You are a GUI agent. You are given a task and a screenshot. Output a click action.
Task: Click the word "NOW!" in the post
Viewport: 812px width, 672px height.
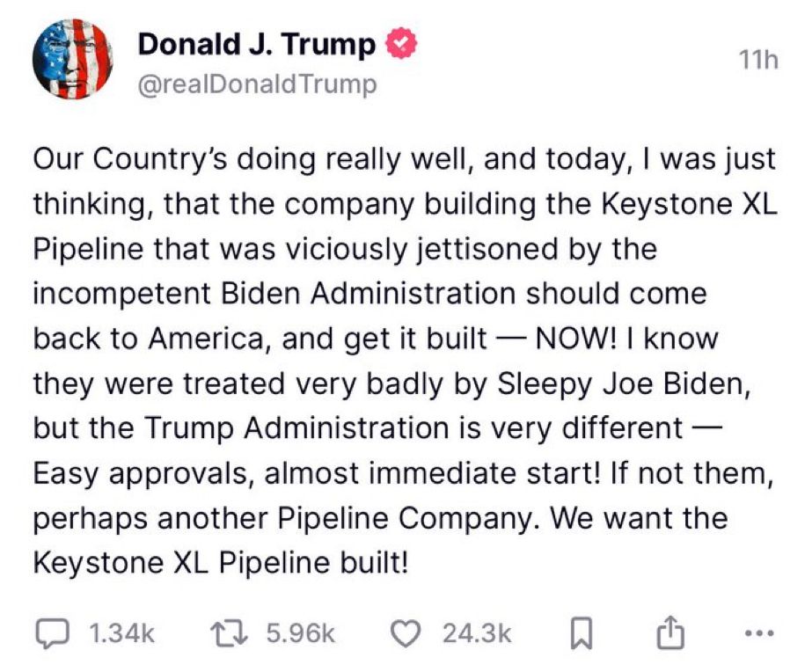click(x=574, y=339)
